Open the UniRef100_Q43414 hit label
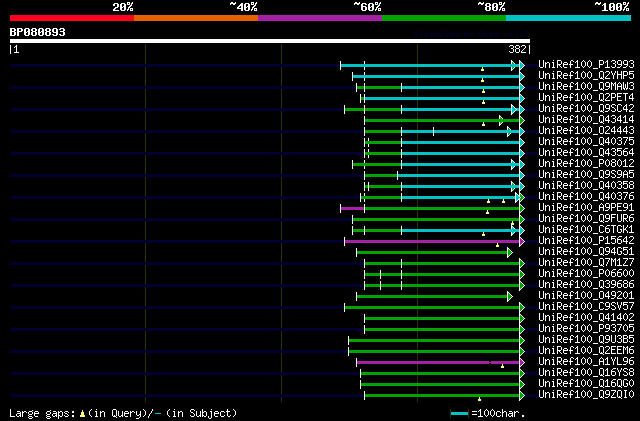 click(x=586, y=120)
